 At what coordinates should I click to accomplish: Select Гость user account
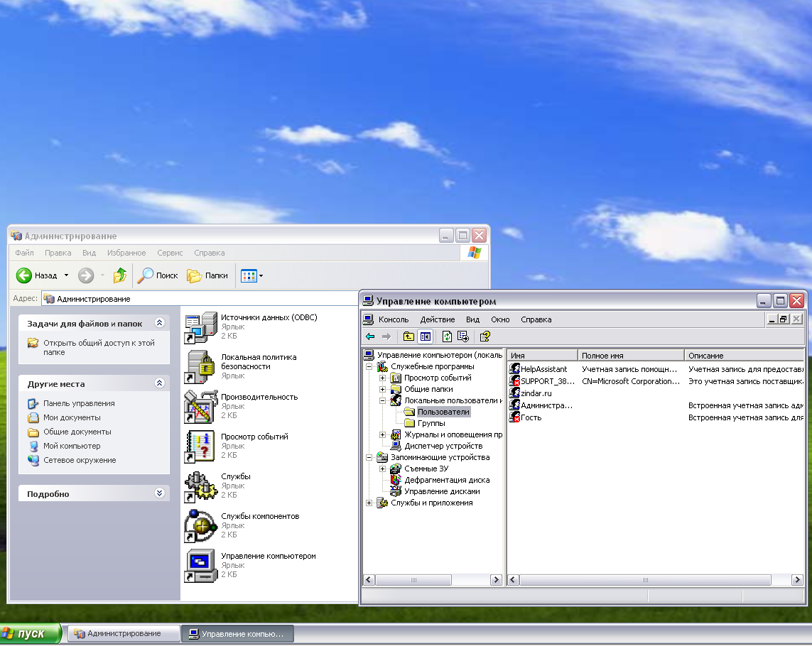coord(526,417)
